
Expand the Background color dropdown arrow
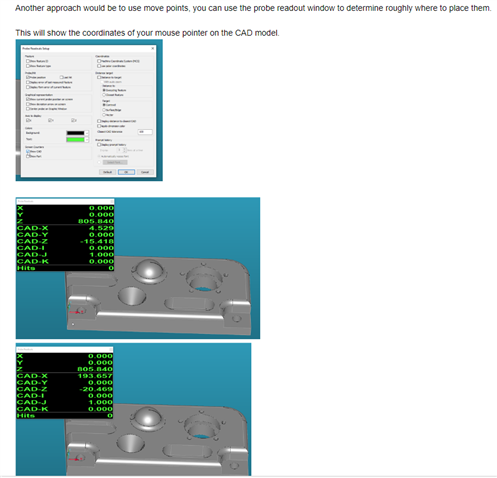pos(86,133)
